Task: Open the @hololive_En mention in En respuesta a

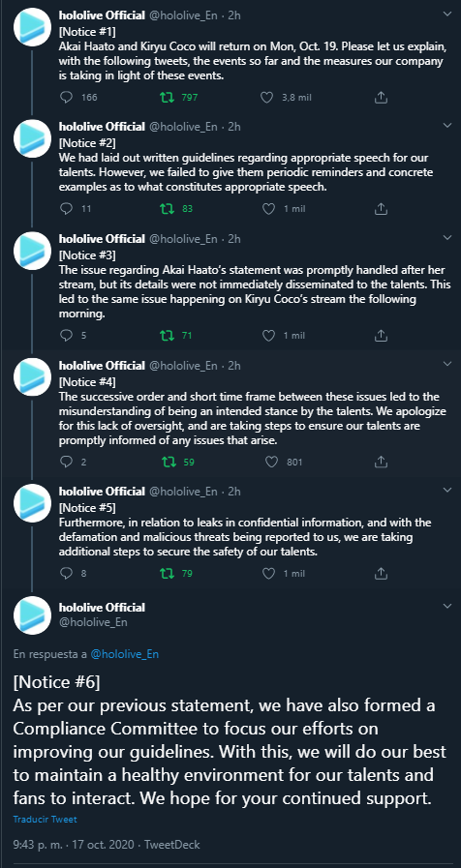Action: click(x=125, y=654)
